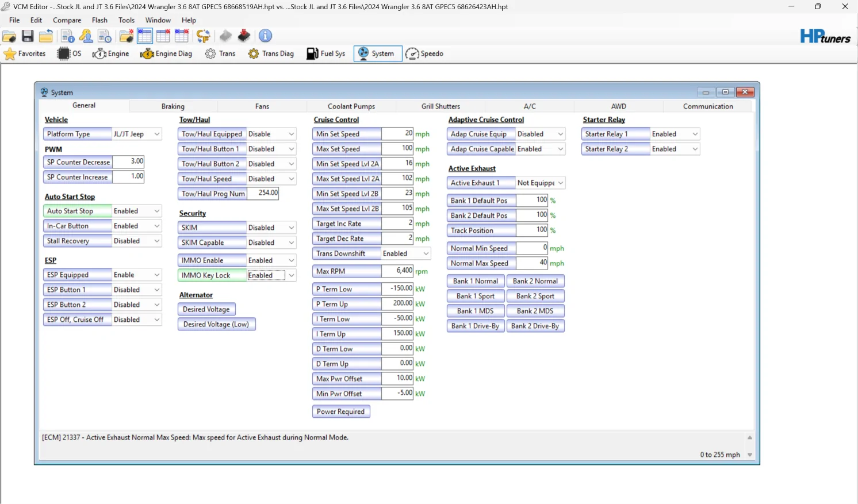Click the open compare file folder icon
This screenshot has width=858, height=504.
click(x=127, y=36)
